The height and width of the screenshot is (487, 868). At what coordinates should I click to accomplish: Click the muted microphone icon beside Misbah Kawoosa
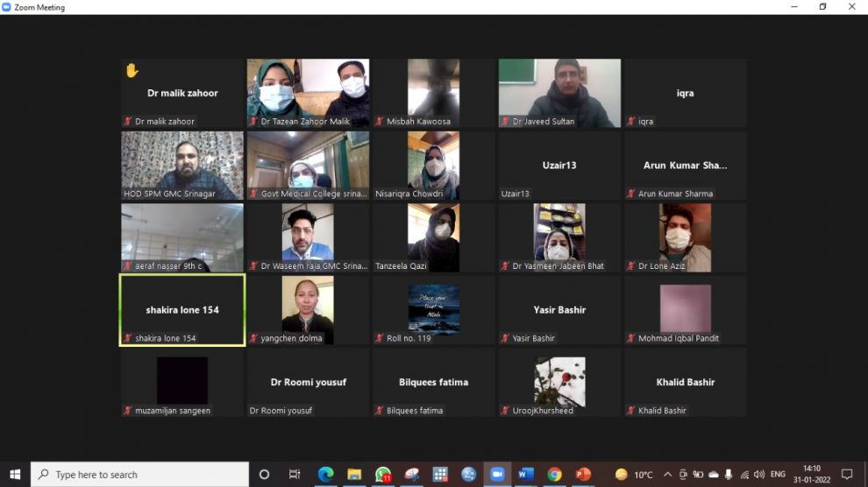tap(380, 122)
